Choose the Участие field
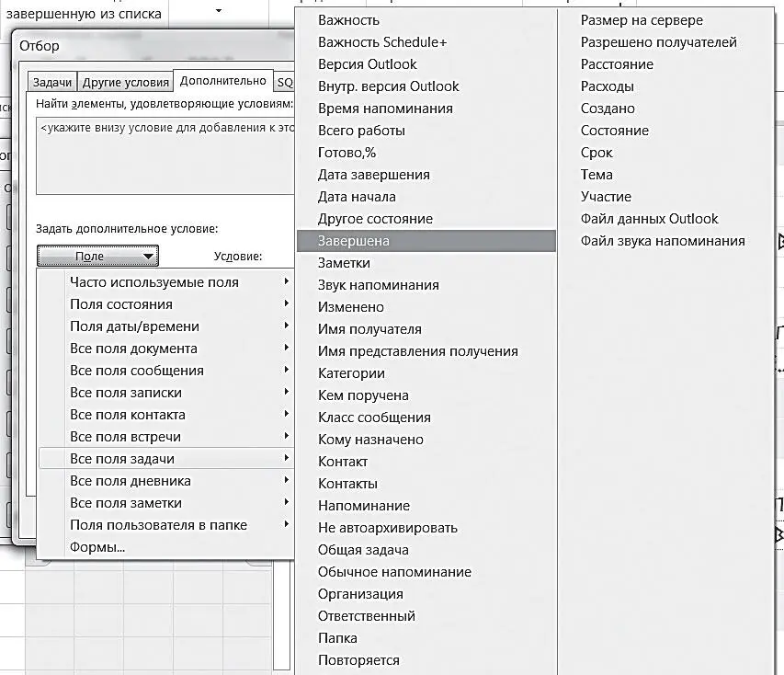The image size is (784, 675). 665,196
